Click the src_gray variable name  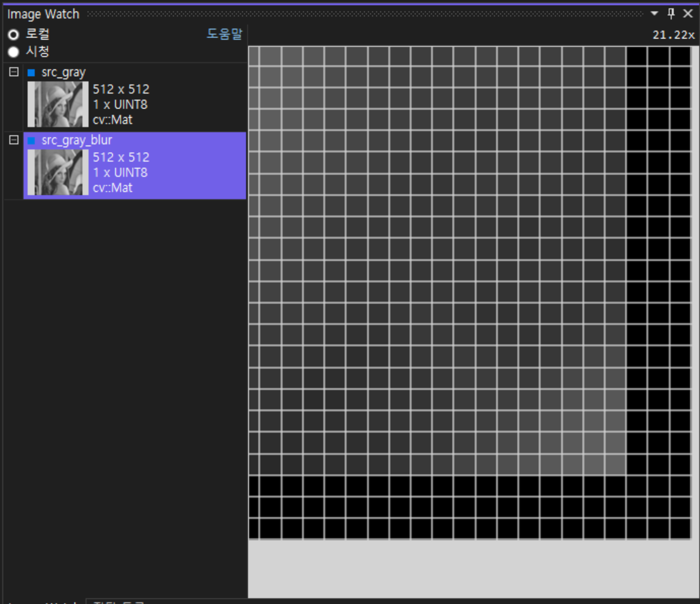click(x=64, y=72)
